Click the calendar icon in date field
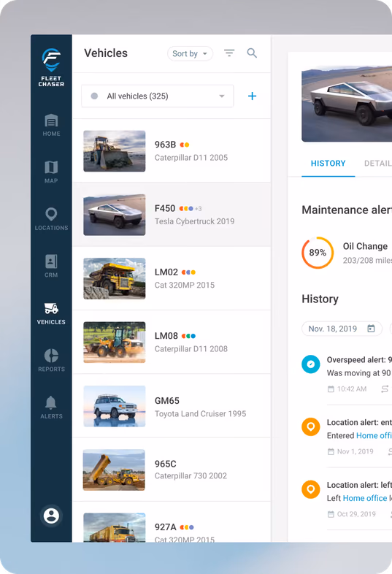The width and height of the screenshot is (392, 574). pos(371,329)
